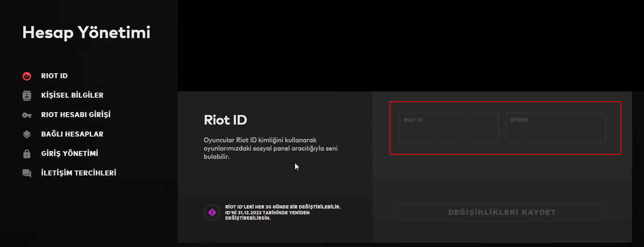The width and height of the screenshot is (644, 247).
Task: Click the chat bubble İletişim Tercihleri icon
Action: pyautogui.click(x=27, y=173)
